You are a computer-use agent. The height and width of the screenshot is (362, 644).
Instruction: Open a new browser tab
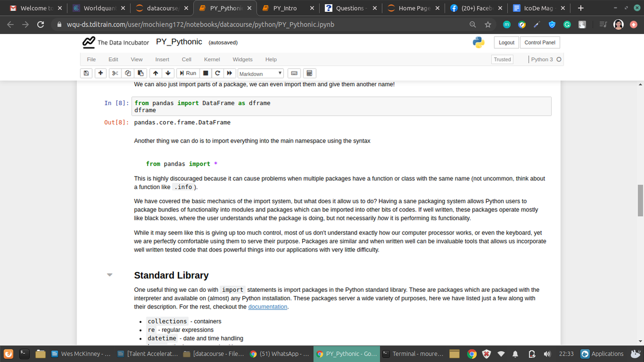coord(581,8)
